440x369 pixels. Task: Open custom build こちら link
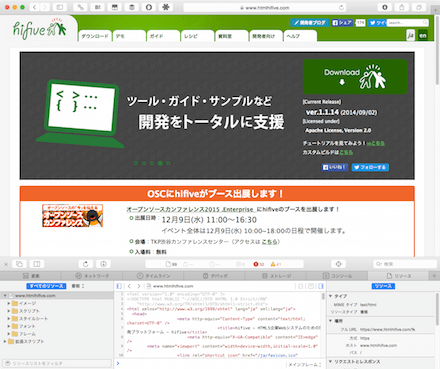346,152
